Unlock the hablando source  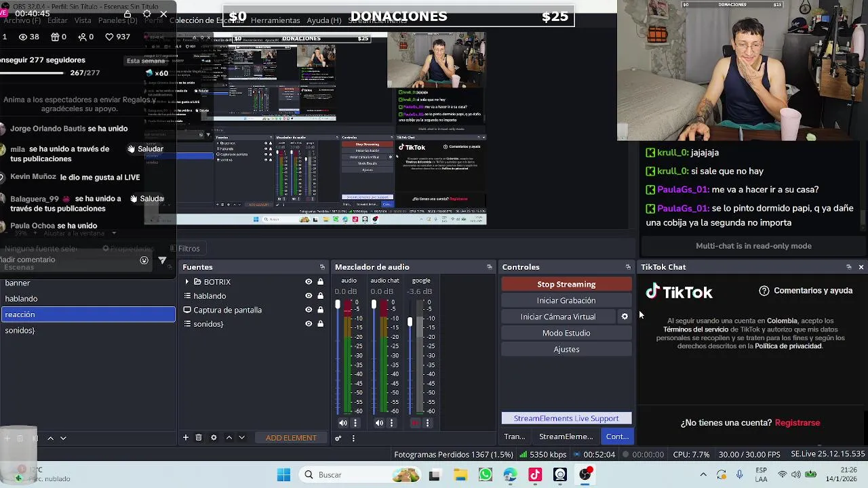[320, 296]
